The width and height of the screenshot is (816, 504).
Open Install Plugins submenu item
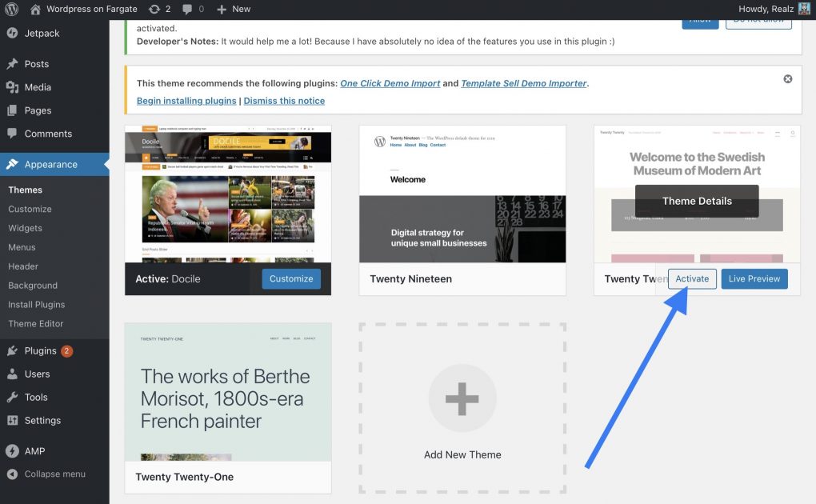coord(37,305)
